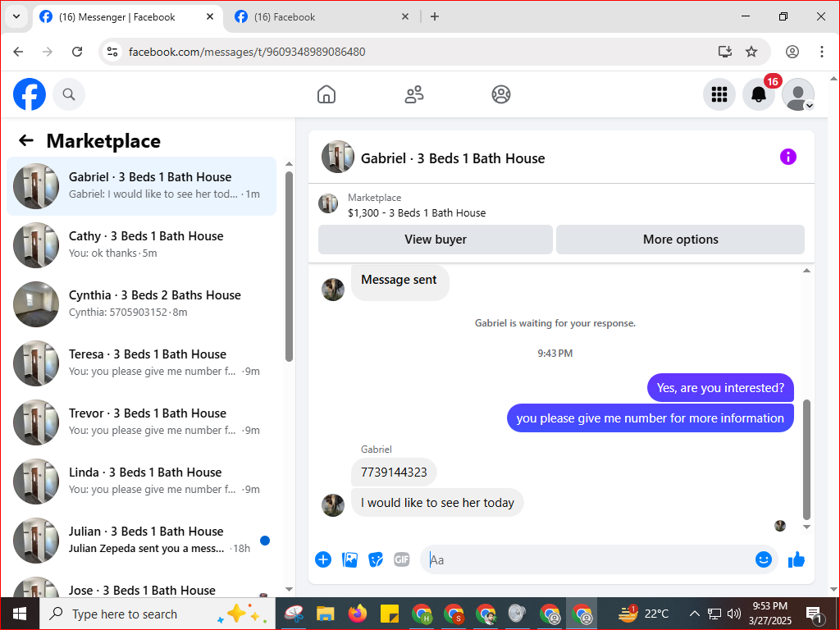Viewport: 840px width, 630px height.
Task: Click the browser back button
Action: [x=18, y=52]
